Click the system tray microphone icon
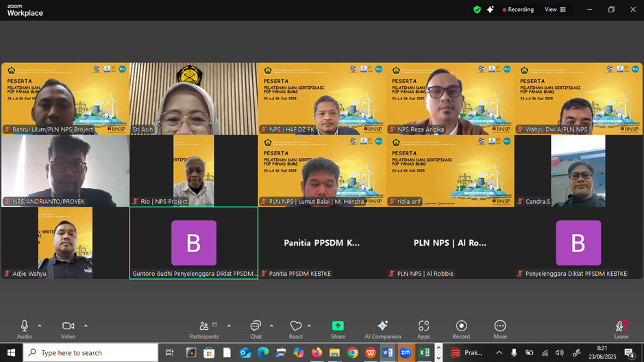644x362 pixels. point(514,352)
